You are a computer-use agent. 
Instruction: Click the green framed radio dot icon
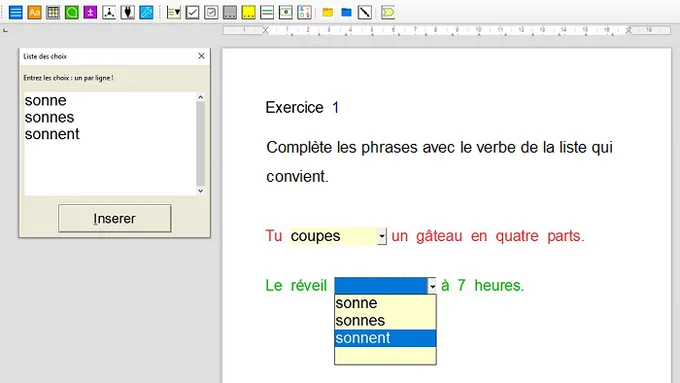(285, 13)
